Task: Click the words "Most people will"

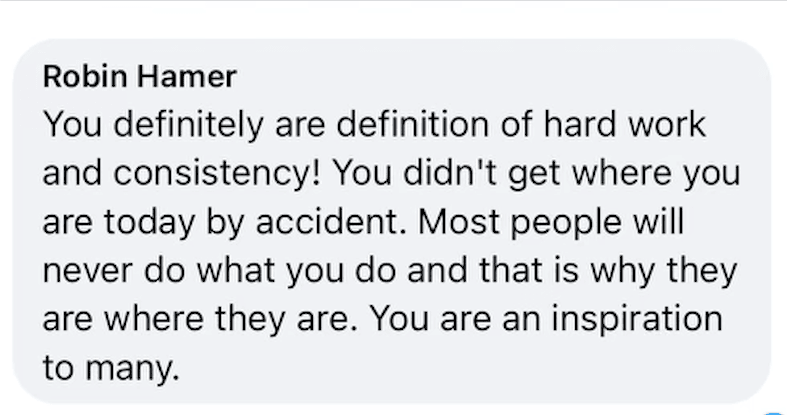Action: pos(551,222)
